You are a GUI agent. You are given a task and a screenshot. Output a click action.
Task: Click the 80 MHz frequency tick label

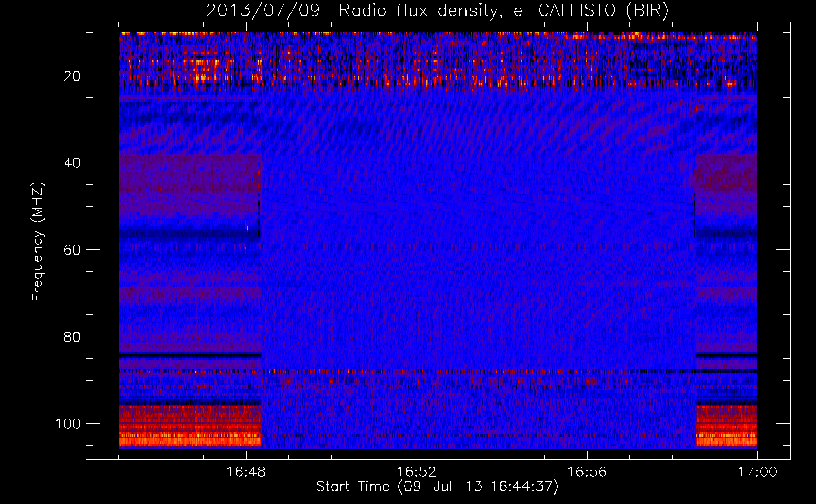[72, 337]
